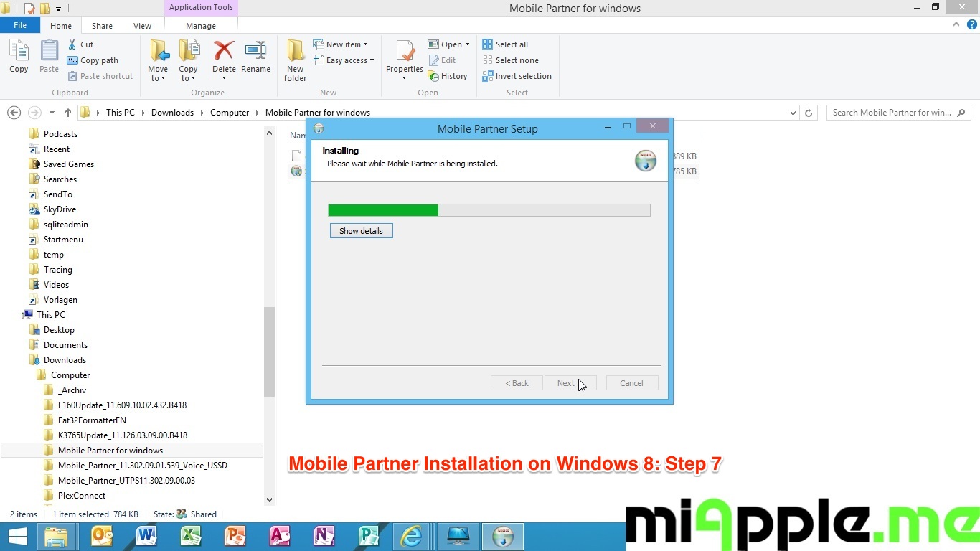Click the refresh icon beside address bar
Screen dimensions: 980x551
tap(809, 113)
